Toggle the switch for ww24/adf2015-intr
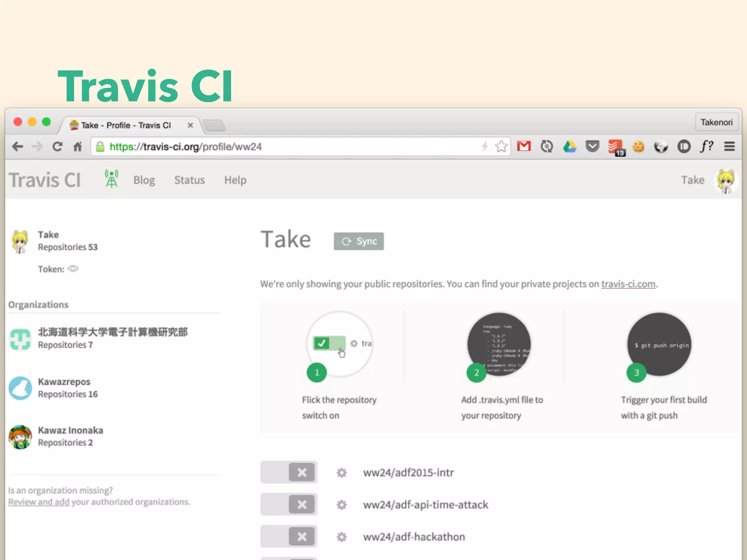 [289, 472]
